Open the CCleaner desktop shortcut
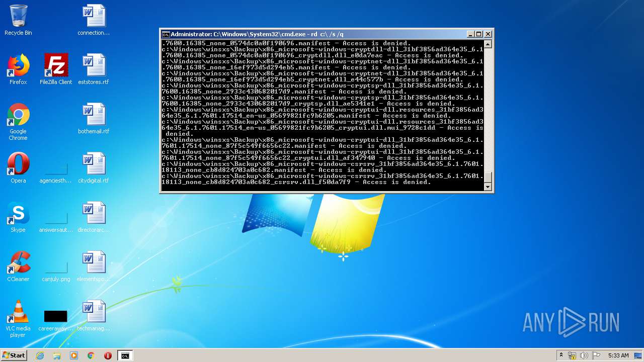 18,266
